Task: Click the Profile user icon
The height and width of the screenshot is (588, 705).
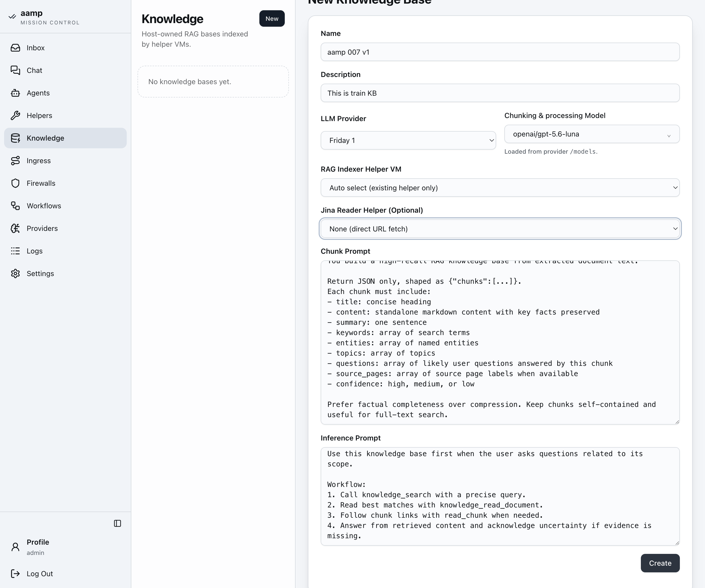Action: [15, 547]
